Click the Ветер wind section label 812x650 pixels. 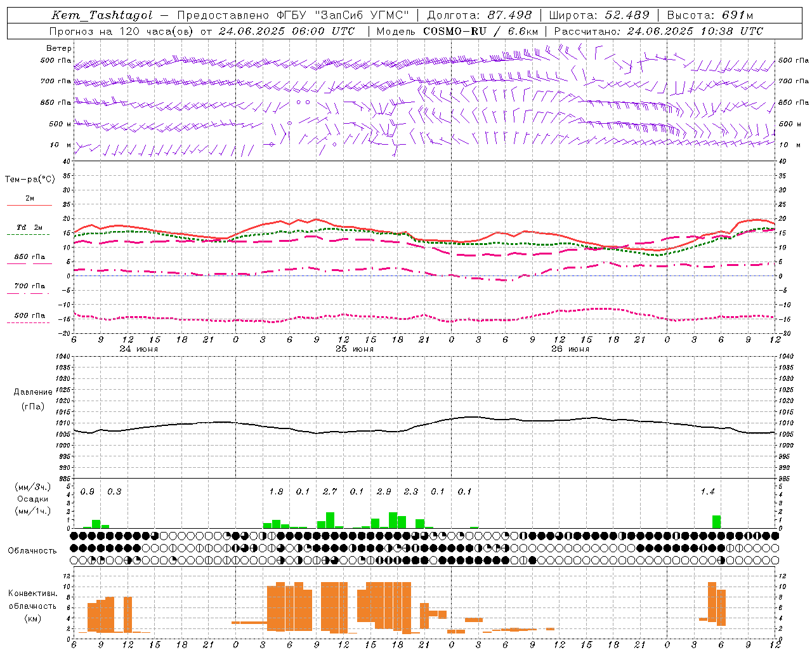click(58, 48)
